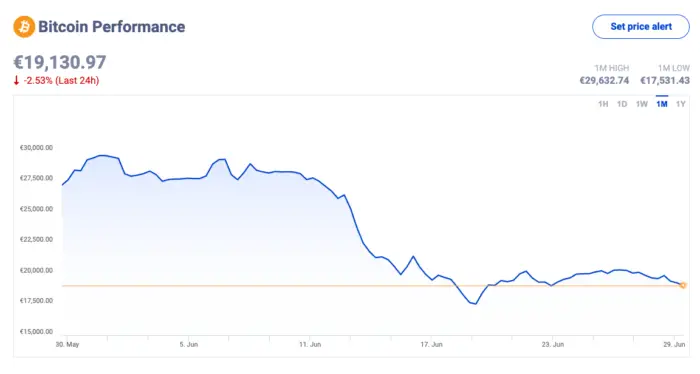Viewport: 700px width, 374px height.
Task: Click the 30. May date tick on axis
Action: tap(67, 345)
